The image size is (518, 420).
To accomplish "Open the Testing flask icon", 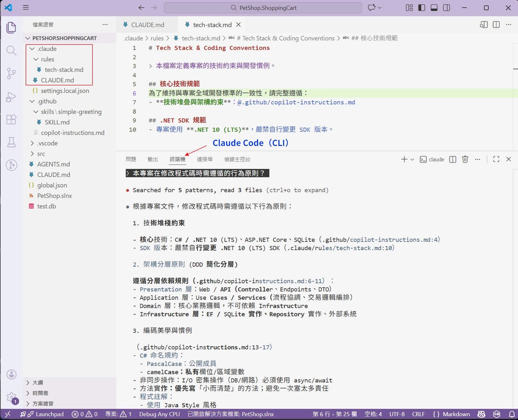I will click(x=11, y=142).
